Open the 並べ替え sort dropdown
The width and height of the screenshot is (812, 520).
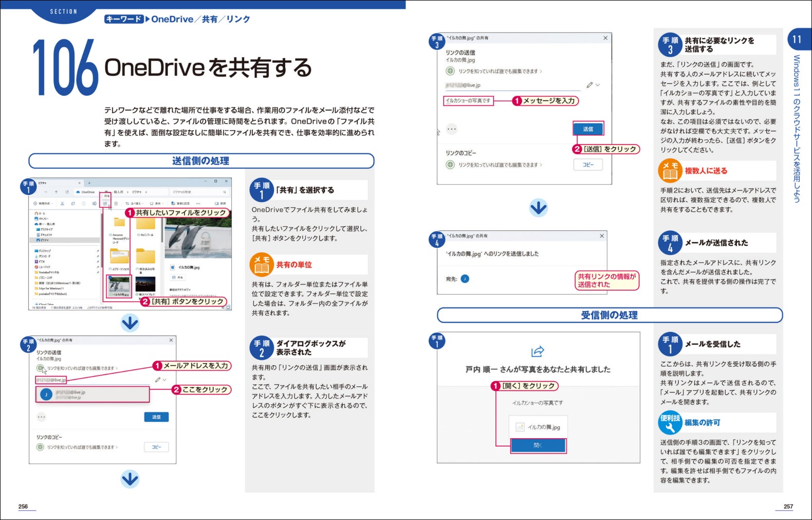tap(134, 204)
